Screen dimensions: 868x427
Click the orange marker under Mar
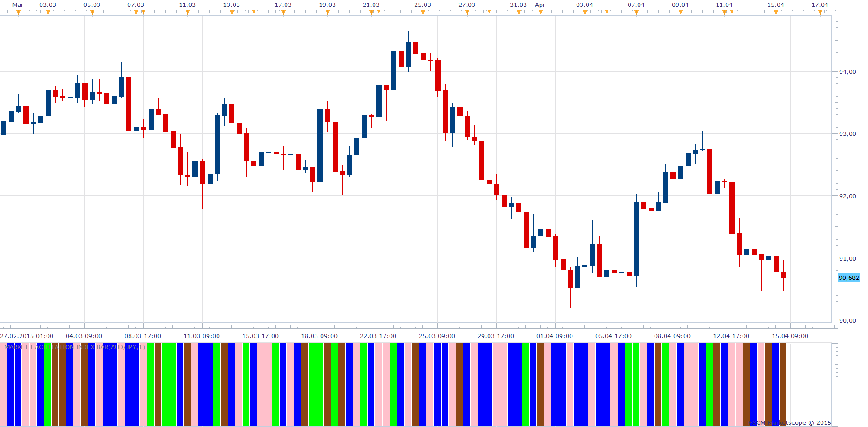18,12
